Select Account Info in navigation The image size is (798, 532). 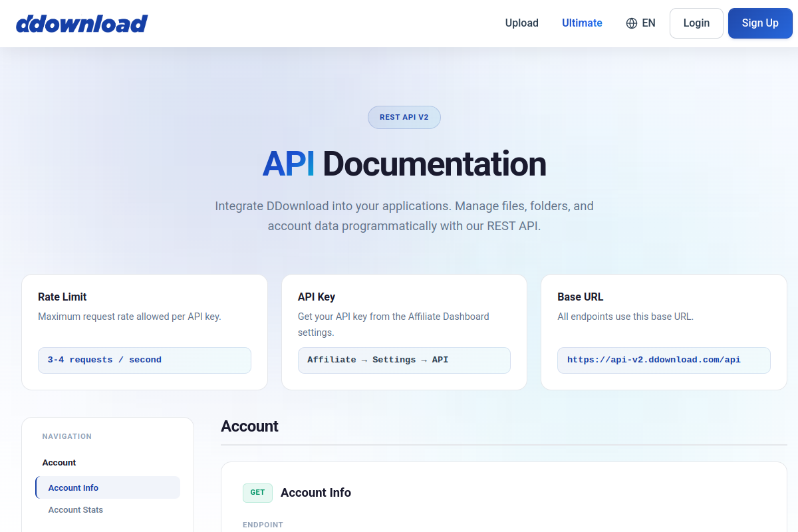pos(108,487)
